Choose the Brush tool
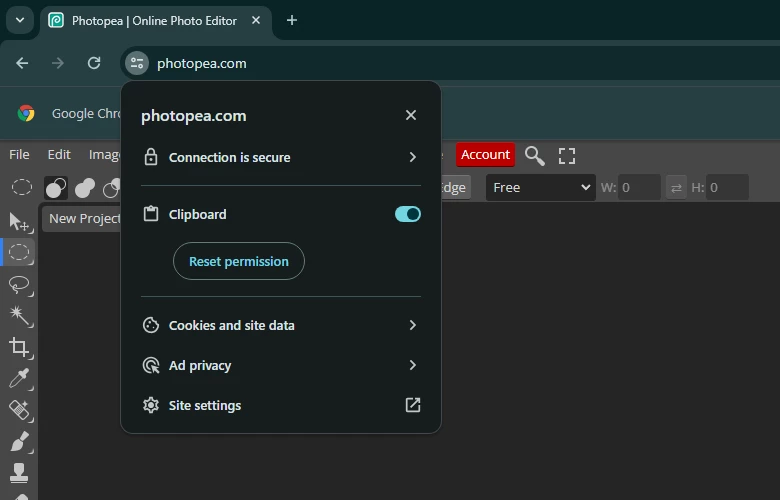Screen dimensions: 780x500 pos(19,442)
